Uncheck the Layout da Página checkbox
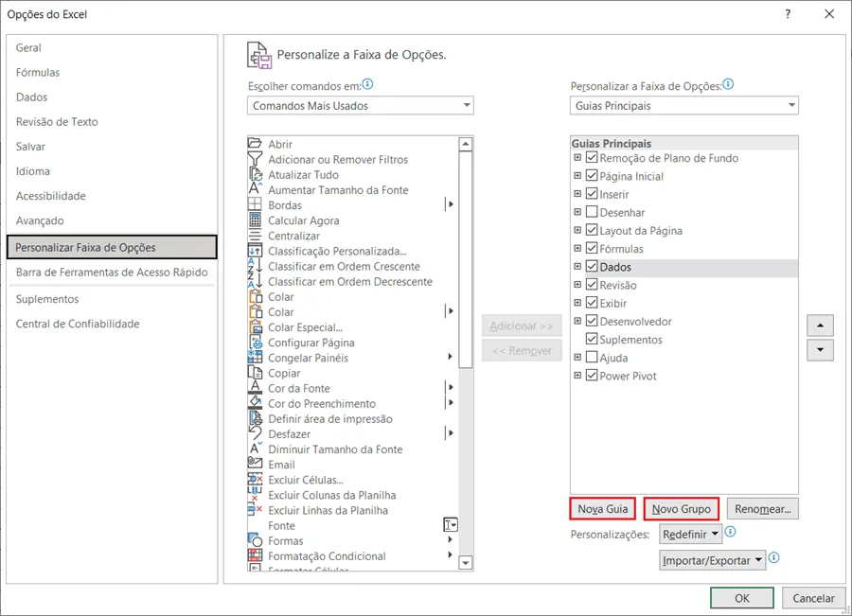The image size is (852, 616). [592, 230]
